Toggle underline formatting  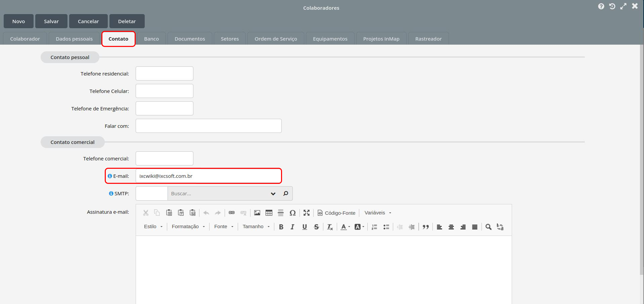305,227
